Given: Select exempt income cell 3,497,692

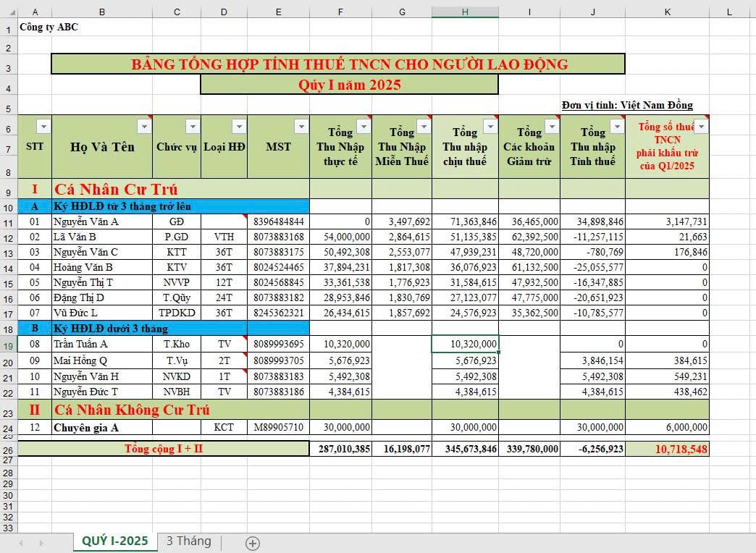Looking at the screenshot, I should 402,221.
